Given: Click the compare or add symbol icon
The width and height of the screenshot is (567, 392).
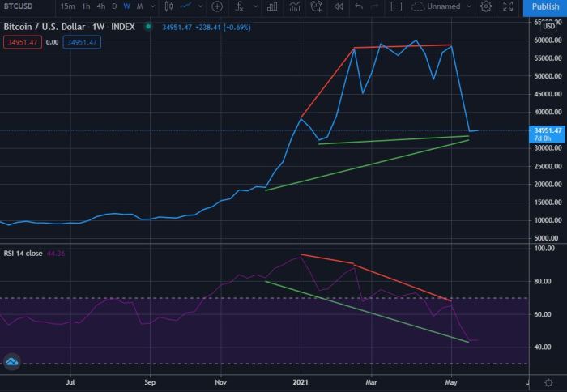Looking at the screenshot, I should click(217, 6).
